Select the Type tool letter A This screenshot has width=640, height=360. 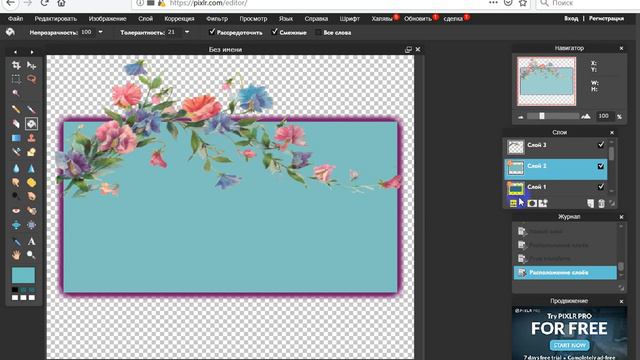[31, 241]
